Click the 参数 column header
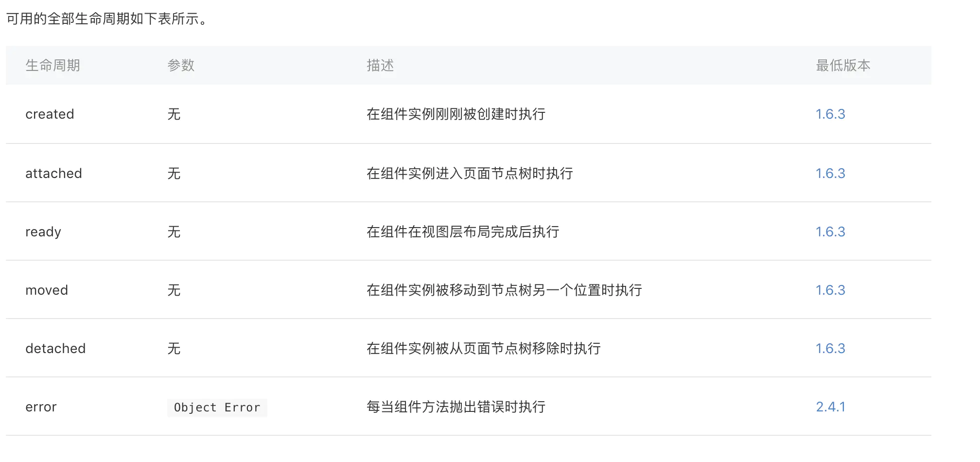Viewport: 980px width, 462px height. 181,66
